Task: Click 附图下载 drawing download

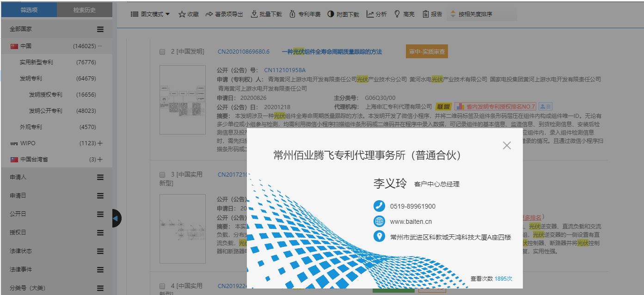Action: [x=343, y=14]
